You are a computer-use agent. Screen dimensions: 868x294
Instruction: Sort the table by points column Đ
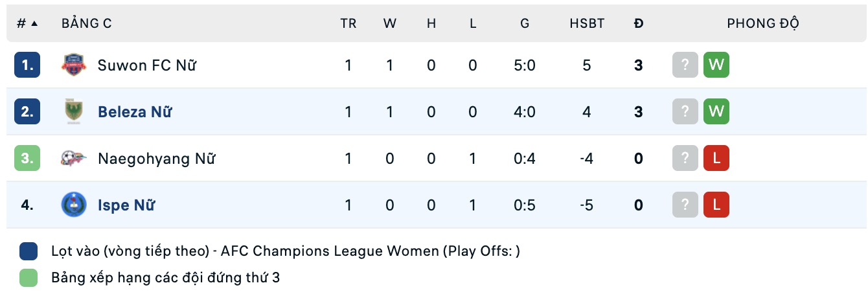(x=639, y=23)
